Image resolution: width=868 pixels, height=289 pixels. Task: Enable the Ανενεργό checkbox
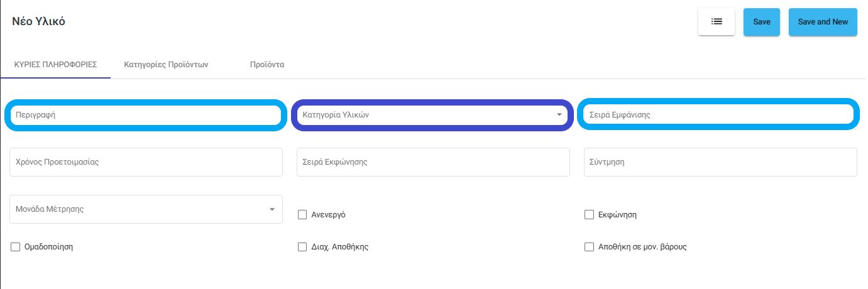(302, 215)
